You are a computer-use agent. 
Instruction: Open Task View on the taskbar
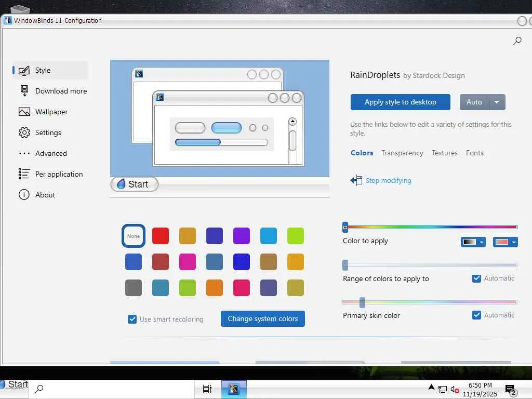(x=207, y=389)
